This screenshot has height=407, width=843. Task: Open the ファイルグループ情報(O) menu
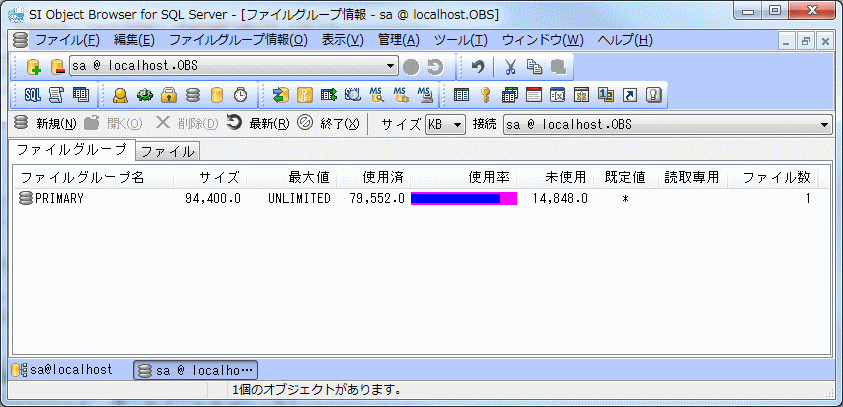click(238, 40)
